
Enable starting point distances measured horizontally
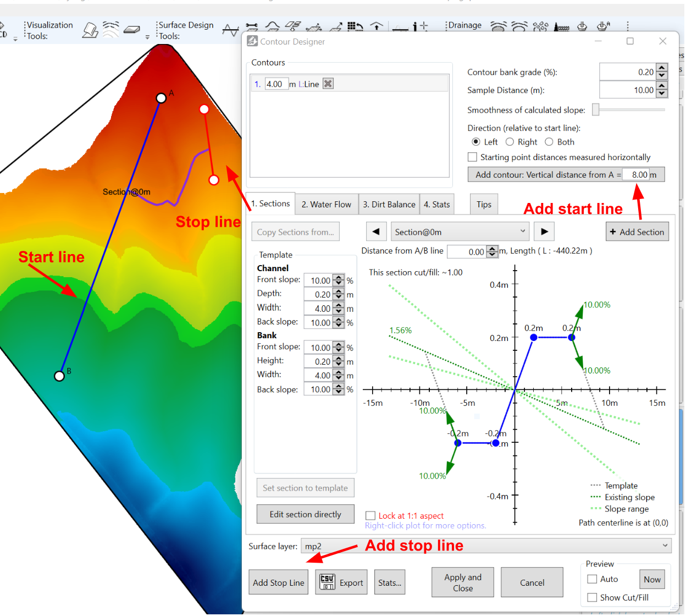pos(472,157)
